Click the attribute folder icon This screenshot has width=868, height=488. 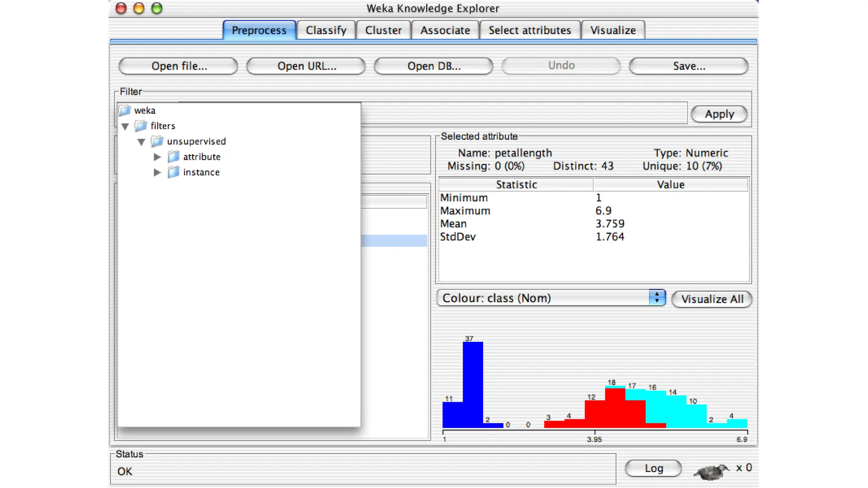pos(173,157)
